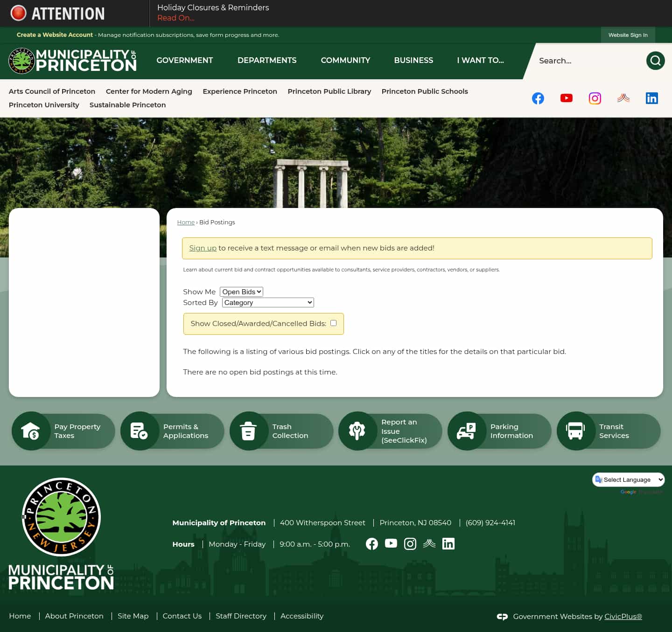Open the Sorted By Category dropdown
672x632 pixels.
[267, 302]
